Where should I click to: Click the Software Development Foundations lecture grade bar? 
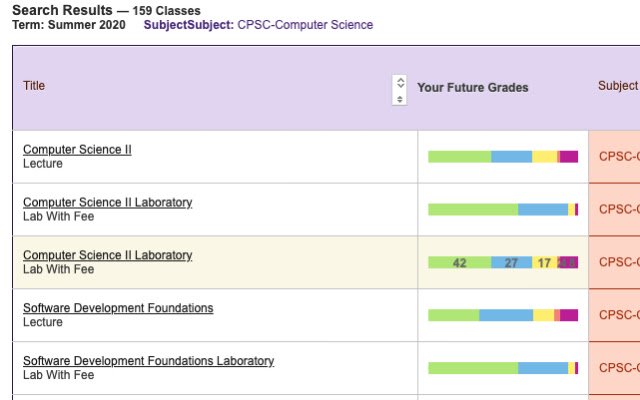pyautogui.click(x=503, y=315)
